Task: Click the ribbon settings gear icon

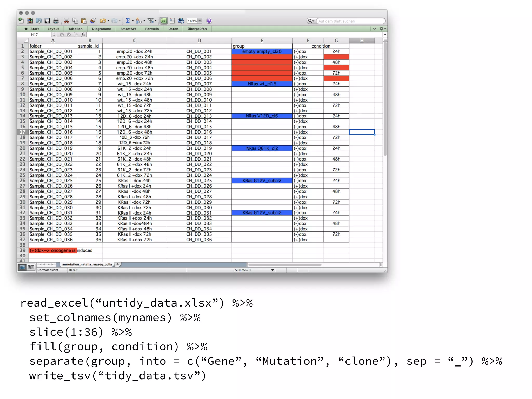Action: pos(381,29)
